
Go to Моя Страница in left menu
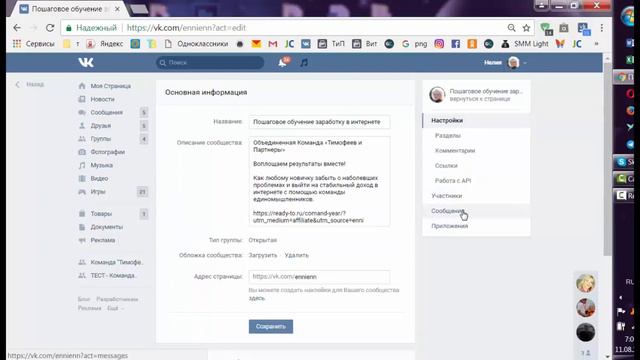click(111, 86)
